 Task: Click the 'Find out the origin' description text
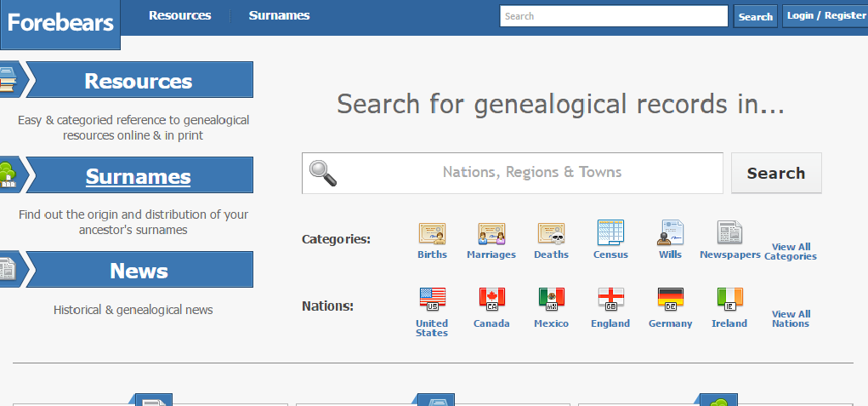click(133, 221)
